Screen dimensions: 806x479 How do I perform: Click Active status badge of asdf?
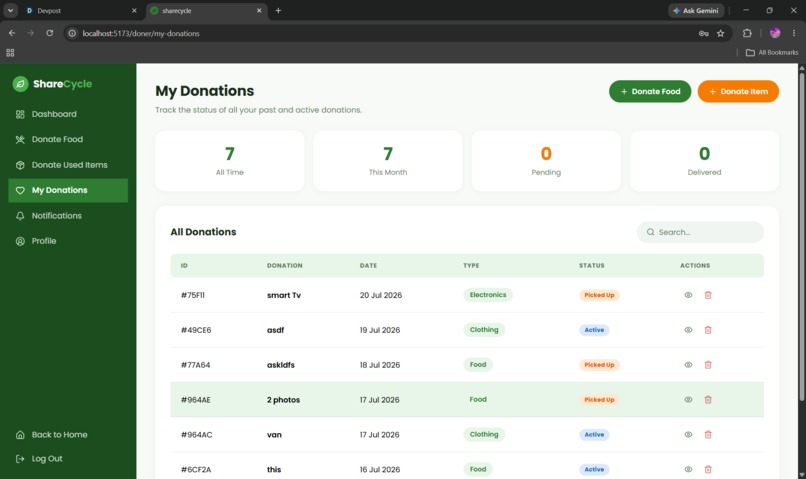(594, 330)
